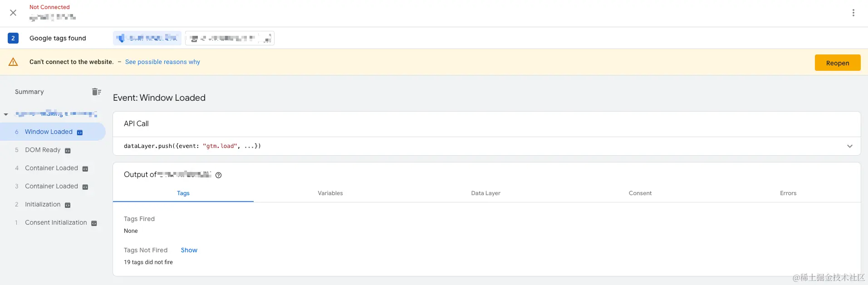
Task: Click the icon beside Initialization
Action: (x=68, y=205)
